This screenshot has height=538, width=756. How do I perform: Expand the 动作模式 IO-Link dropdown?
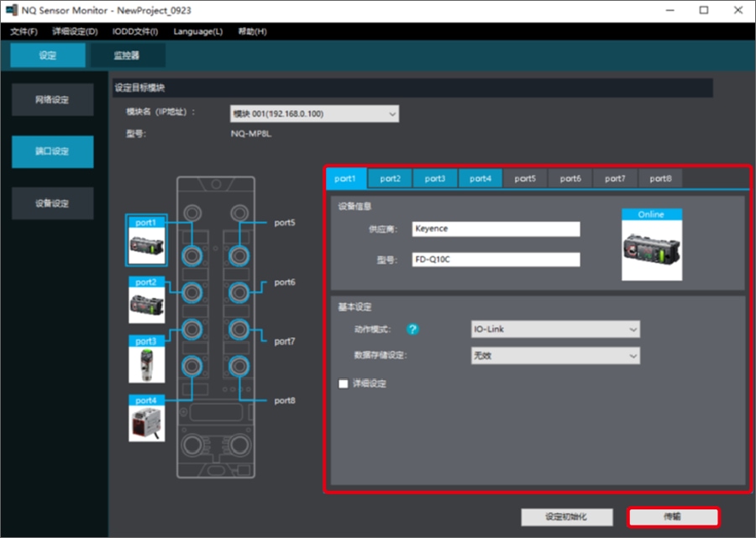[x=555, y=330]
